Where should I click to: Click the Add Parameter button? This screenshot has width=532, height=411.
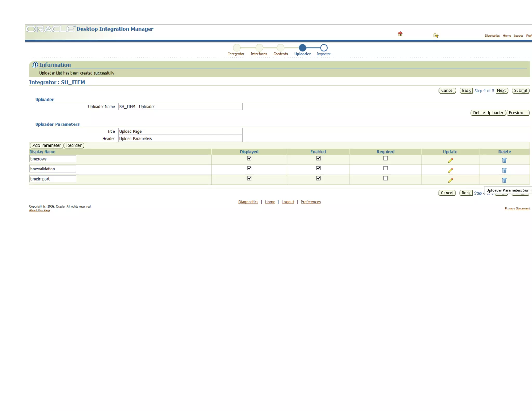coord(46,145)
